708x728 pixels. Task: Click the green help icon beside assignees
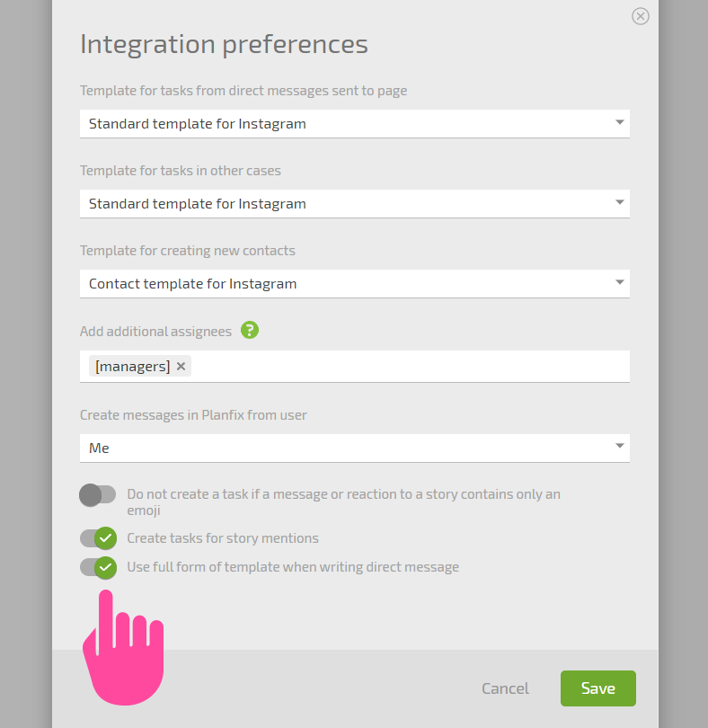pyautogui.click(x=249, y=330)
